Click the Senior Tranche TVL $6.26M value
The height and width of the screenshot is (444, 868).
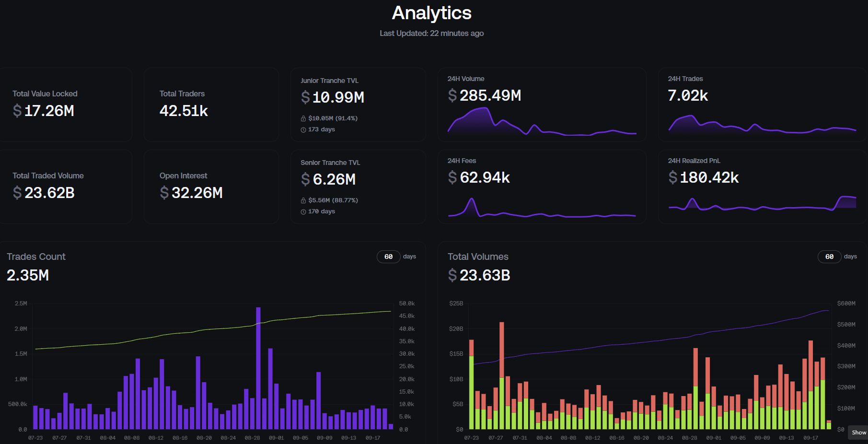pyautogui.click(x=328, y=179)
